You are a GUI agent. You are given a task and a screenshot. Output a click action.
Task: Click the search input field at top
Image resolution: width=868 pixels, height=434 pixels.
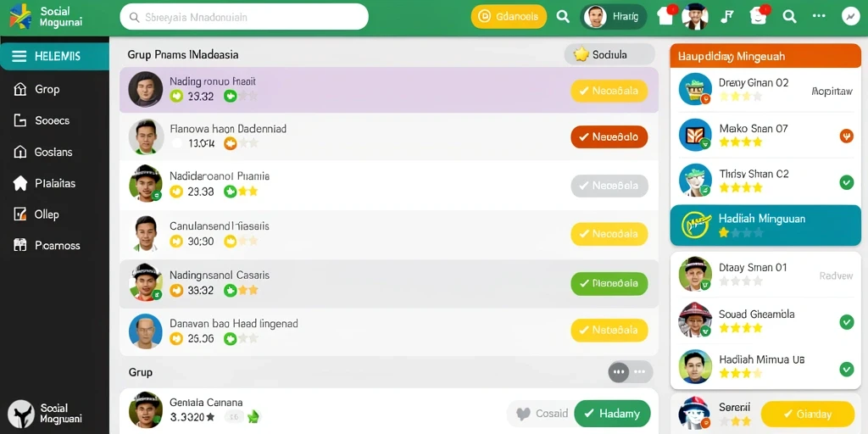(244, 17)
